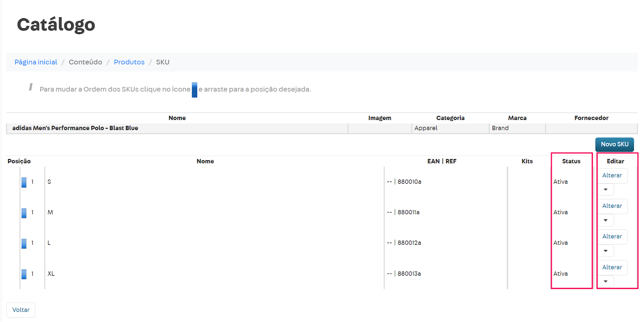Viewport: 644px width, 322px height.
Task: Click the blue drag handle for SKU M
Action: pyautogui.click(x=24, y=213)
